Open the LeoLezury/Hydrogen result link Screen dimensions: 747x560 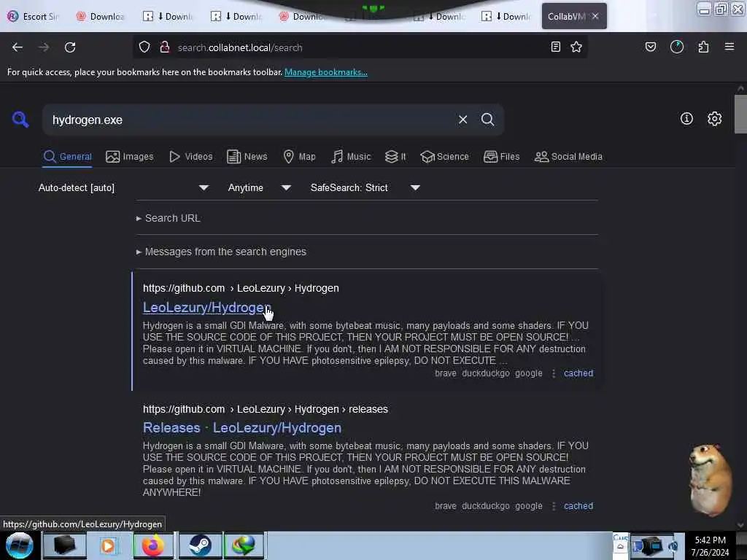(x=206, y=308)
